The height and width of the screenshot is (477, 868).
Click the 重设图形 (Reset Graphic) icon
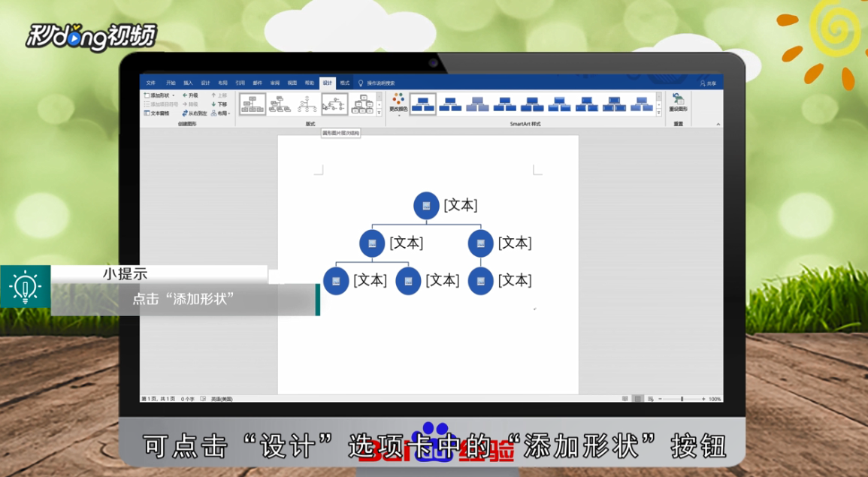click(x=678, y=100)
